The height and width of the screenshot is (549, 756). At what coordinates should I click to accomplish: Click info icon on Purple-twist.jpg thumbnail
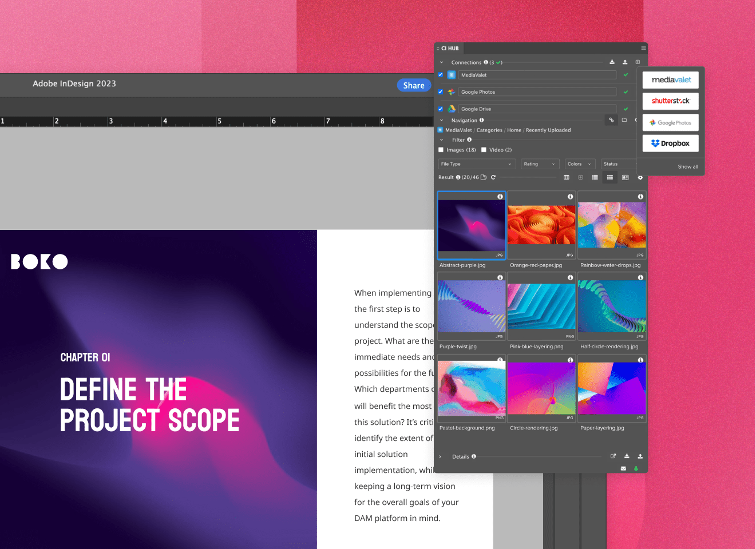pos(500,277)
